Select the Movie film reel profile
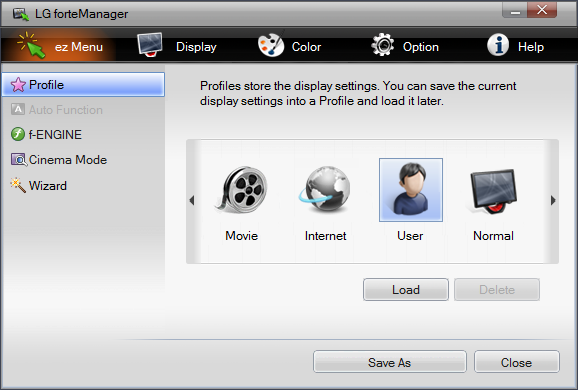 pyautogui.click(x=241, y=189)
